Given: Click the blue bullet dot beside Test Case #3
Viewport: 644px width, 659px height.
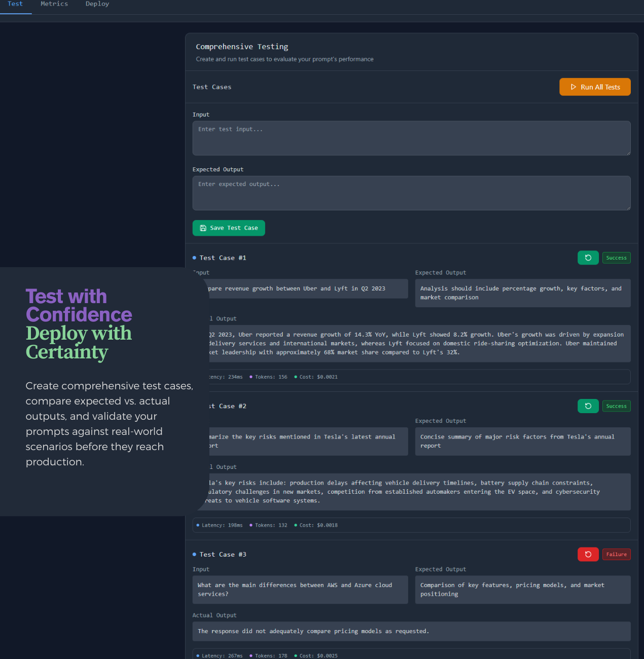Looking at the screenshot, I should tap(194, 555).
